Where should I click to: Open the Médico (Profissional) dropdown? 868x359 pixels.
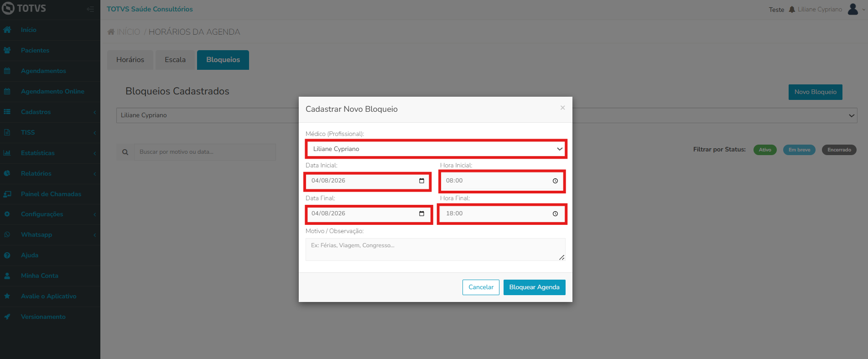coord(436,149)
